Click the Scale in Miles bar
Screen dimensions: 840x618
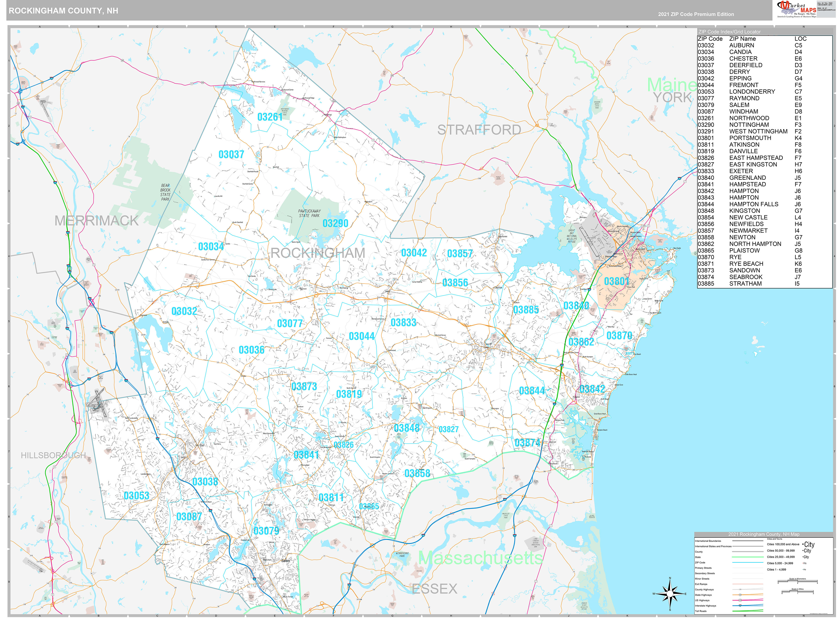(797, 591)
